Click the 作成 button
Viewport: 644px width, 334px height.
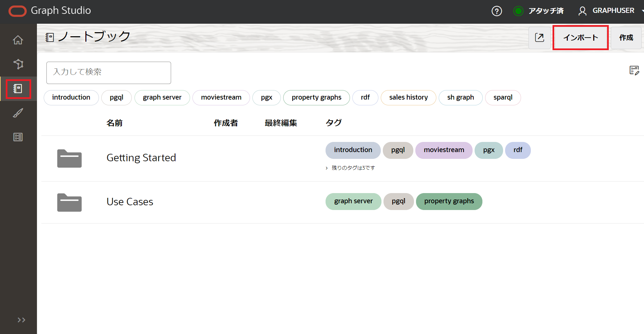626,38
